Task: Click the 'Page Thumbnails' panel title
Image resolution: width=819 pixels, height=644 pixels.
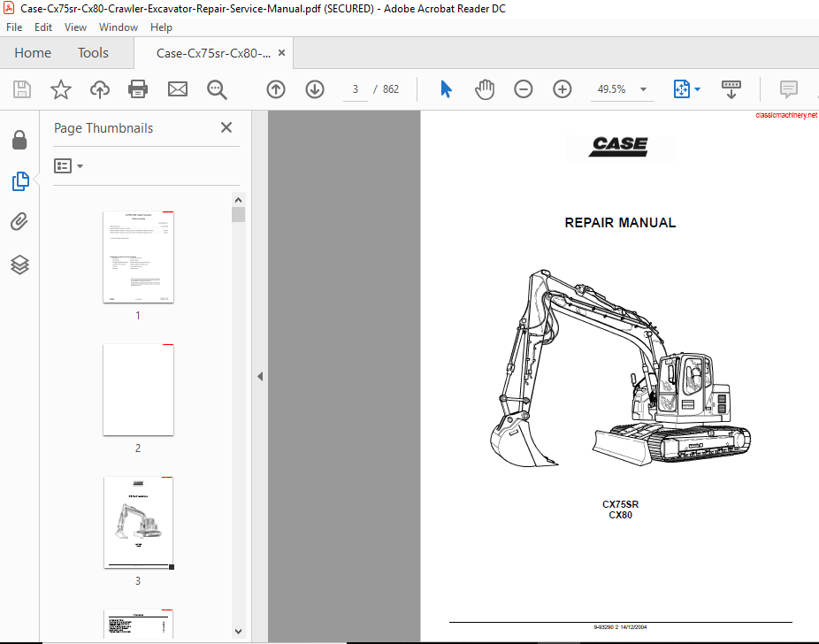Action: click(103, 128)
